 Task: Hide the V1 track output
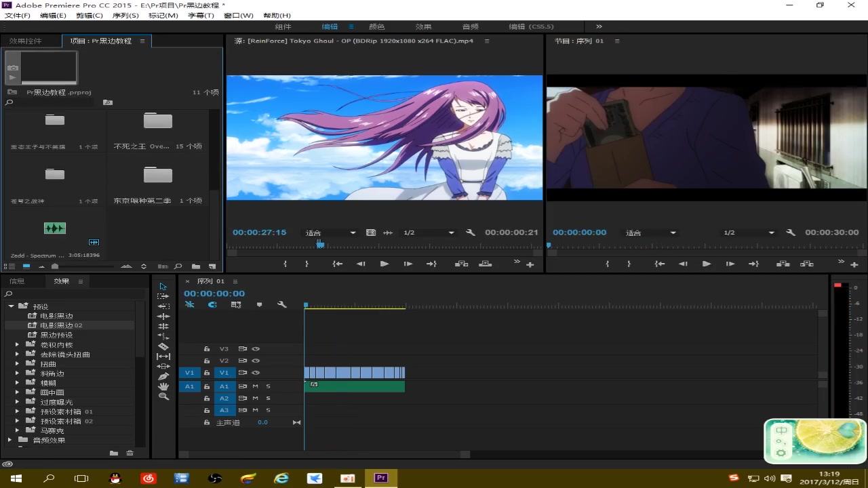256,373
